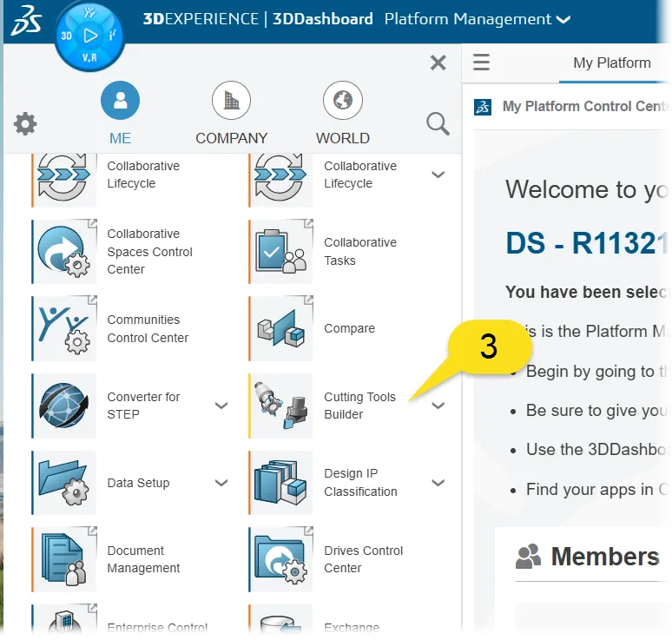Open the compass settings gear
672x640 pixels.
pos(25,124)
